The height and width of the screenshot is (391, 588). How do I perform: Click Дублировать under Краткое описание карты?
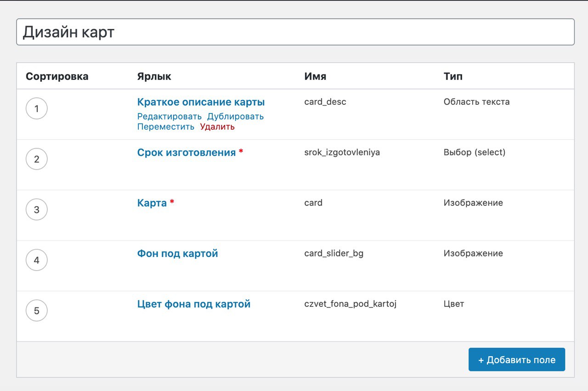[x=235, y=116]
